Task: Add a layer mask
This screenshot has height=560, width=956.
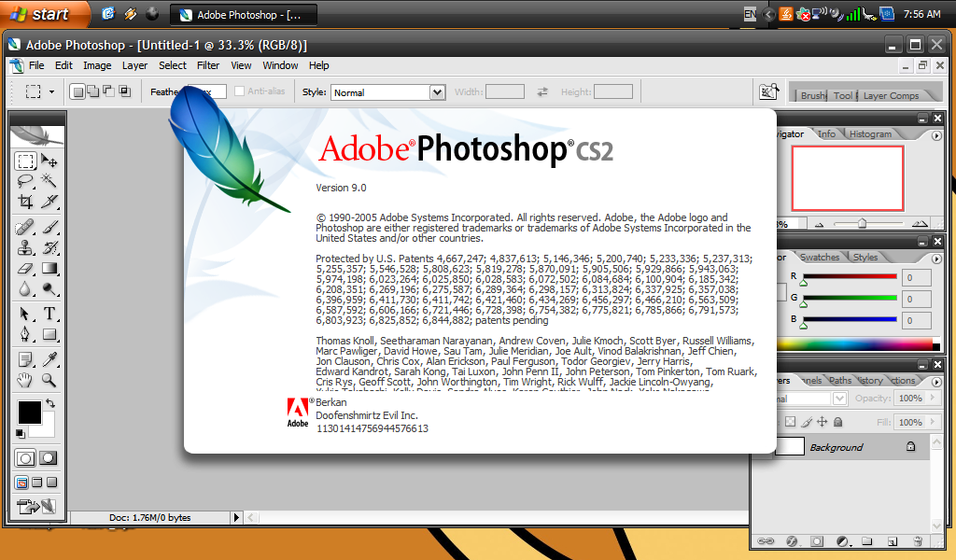Action: tap(817, 540)
